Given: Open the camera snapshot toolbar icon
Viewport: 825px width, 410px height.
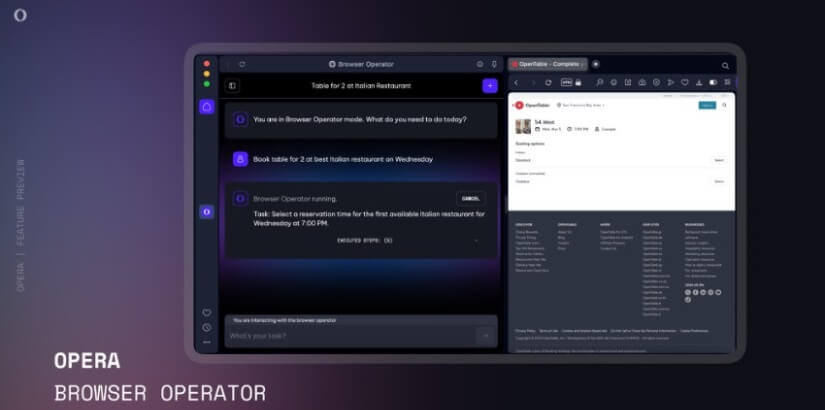Looking at the screenshot, I should click(642, 83).
